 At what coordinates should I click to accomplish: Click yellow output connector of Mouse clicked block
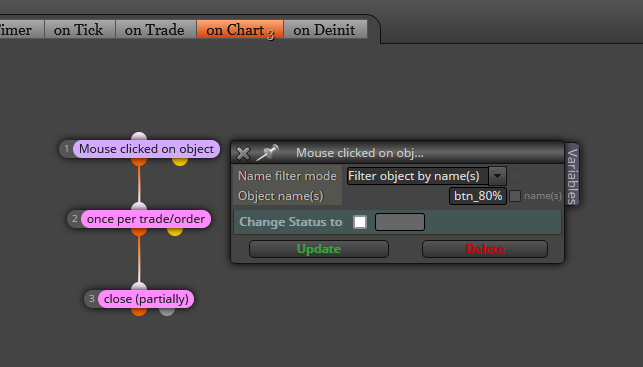(x=180, y=161)
